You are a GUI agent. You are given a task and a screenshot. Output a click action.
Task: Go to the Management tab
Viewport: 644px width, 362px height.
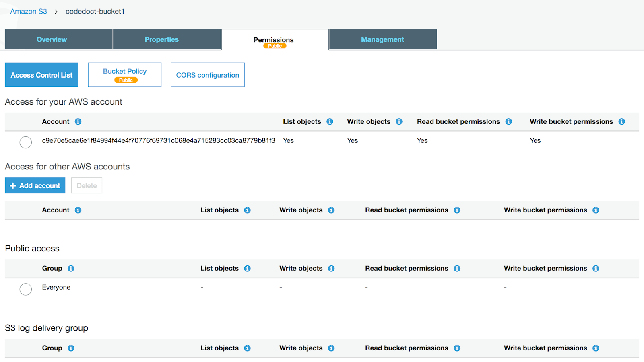click(x=383, y=39)
